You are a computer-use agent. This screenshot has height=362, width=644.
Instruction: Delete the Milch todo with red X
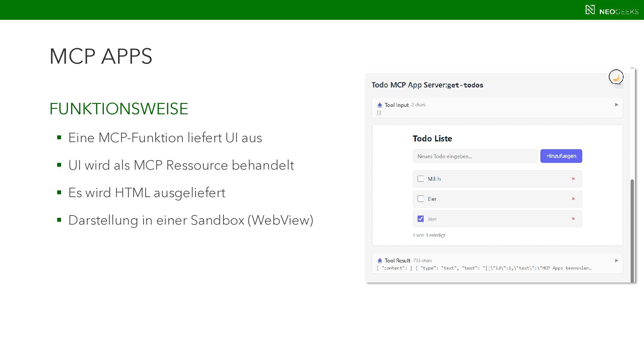click(573, 179)
